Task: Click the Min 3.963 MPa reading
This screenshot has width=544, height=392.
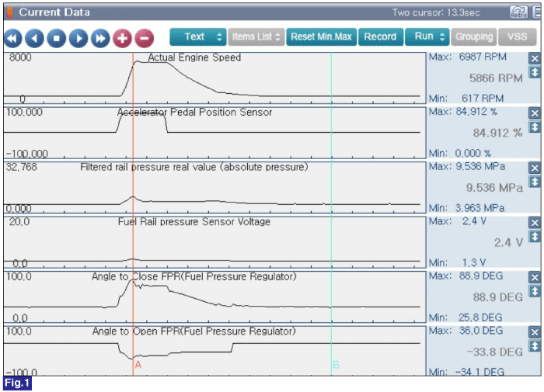Action: [466, 208]
